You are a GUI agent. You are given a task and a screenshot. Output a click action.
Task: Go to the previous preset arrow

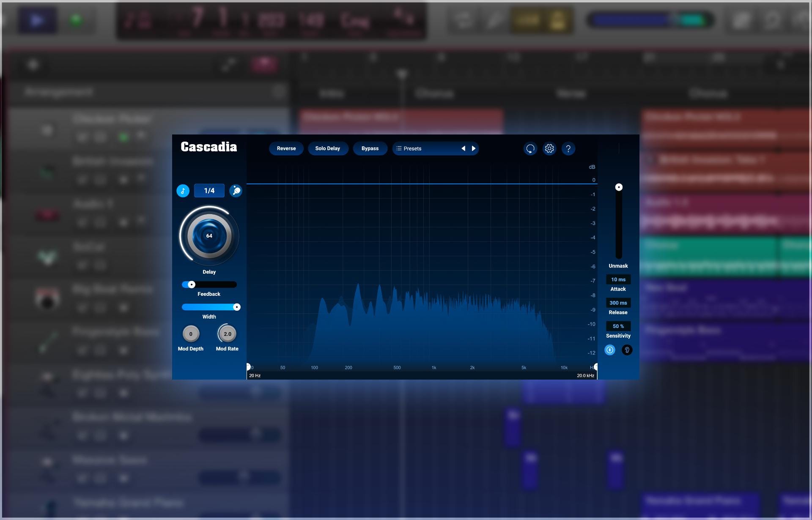[x=463, y=148]
